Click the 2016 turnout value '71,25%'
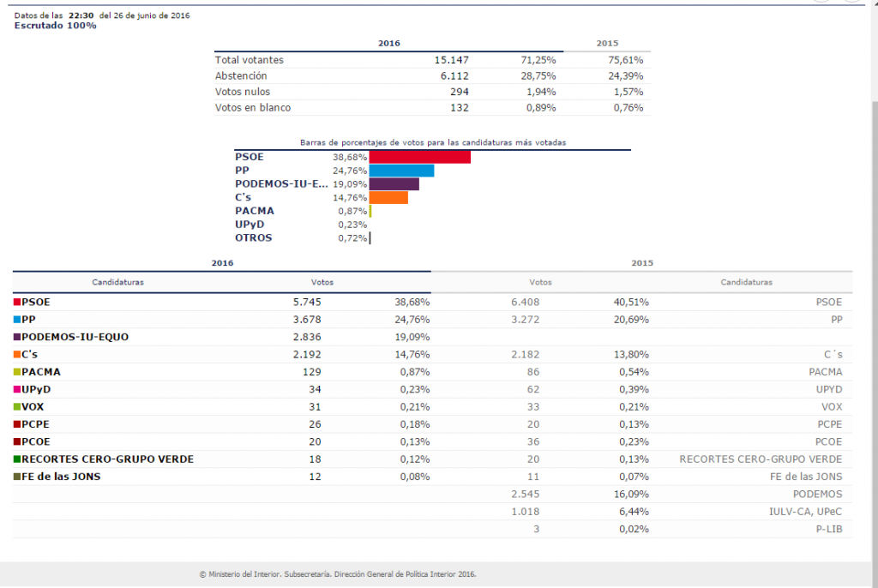Screen dimensions: 878x588 pyautogui.click(x=538, y=60)
